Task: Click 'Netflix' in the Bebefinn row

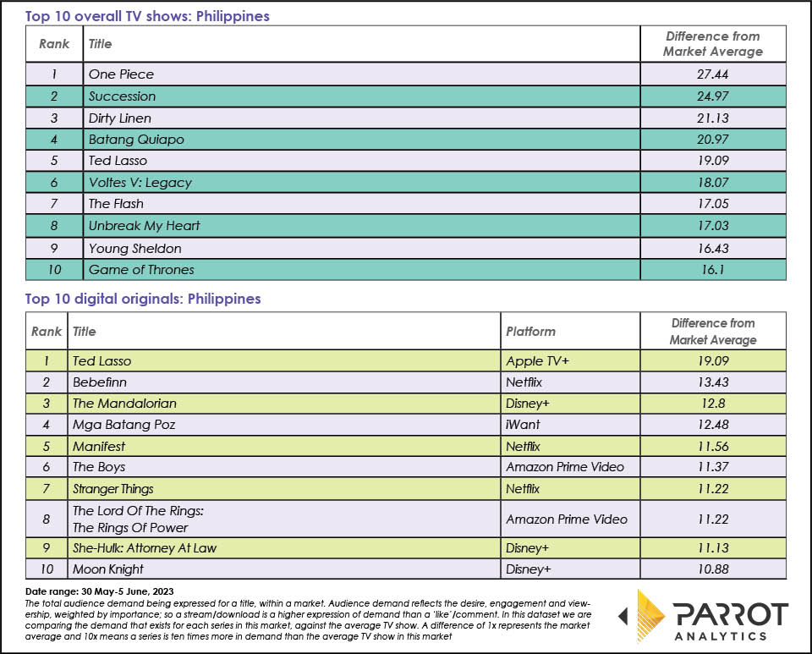Action: (524, 382)
